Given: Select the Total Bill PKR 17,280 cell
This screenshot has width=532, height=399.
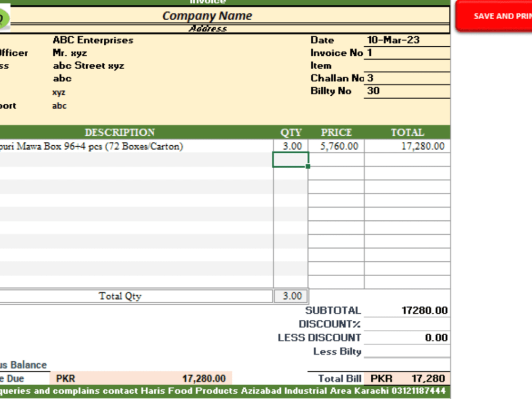Looking at the screenshot, I should click(x=407, y=378).
